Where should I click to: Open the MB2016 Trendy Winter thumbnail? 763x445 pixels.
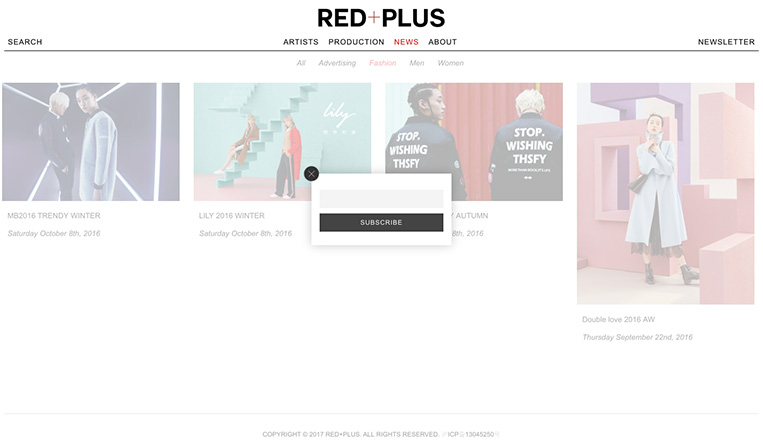coord(91,142)
